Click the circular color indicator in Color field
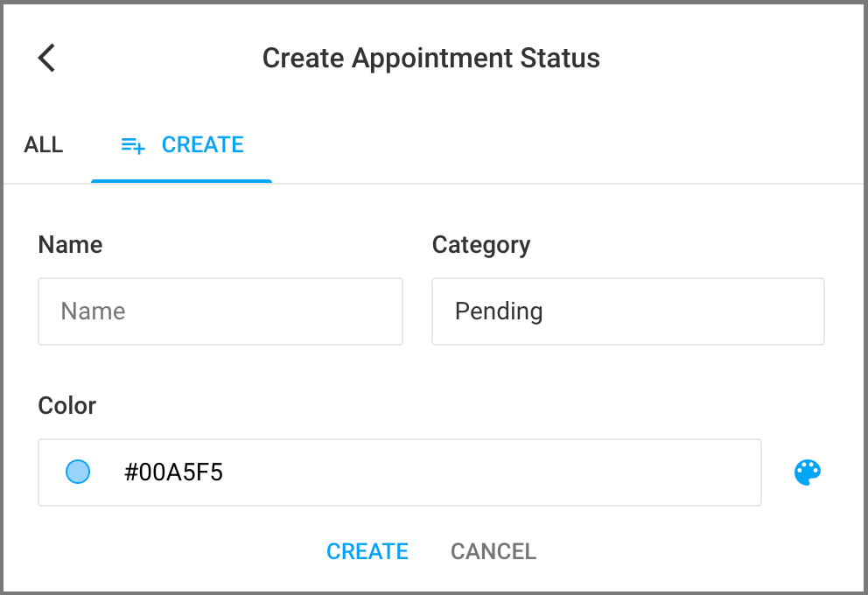868x595 pixels. 78,472
